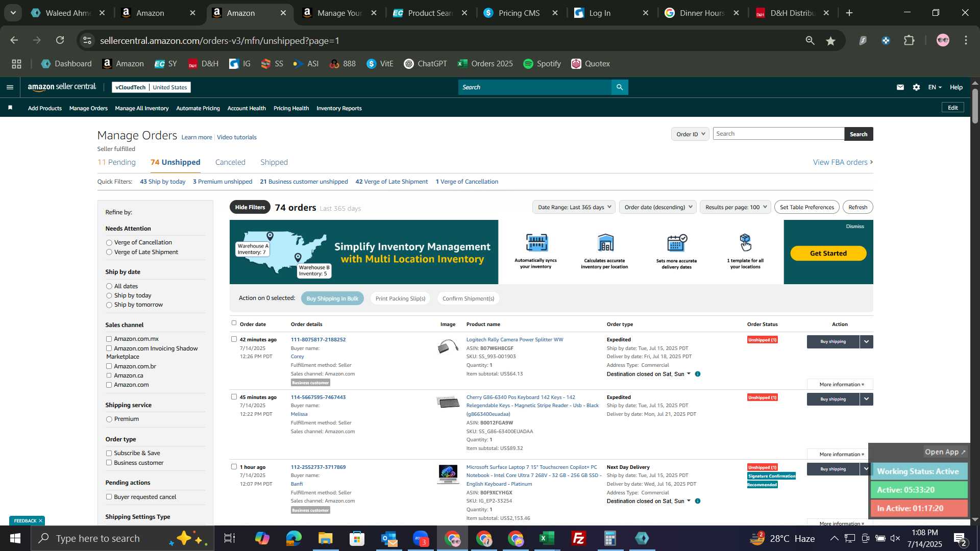Open Results per page dropdown
This screenshot has width=980, height=551.
(x=736, y=207)
